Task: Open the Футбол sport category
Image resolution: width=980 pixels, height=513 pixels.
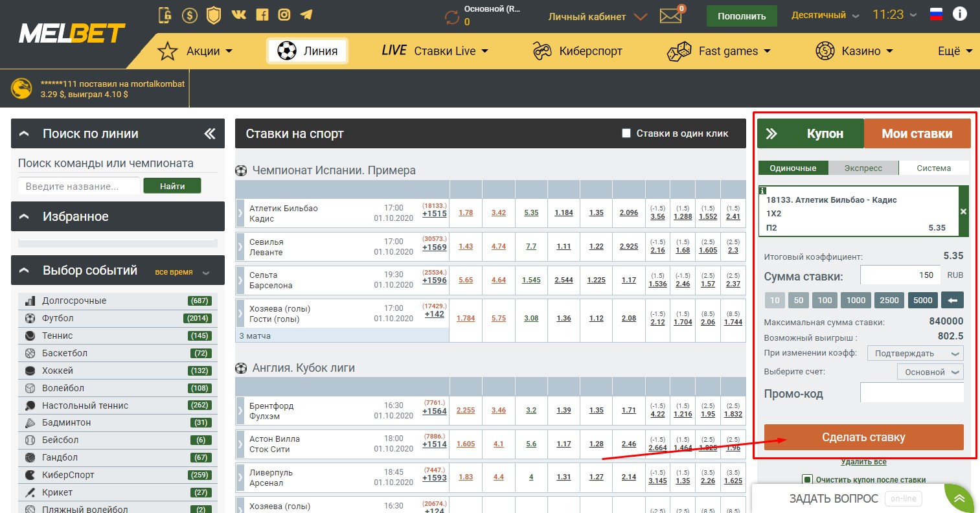Action: [118, 318]
